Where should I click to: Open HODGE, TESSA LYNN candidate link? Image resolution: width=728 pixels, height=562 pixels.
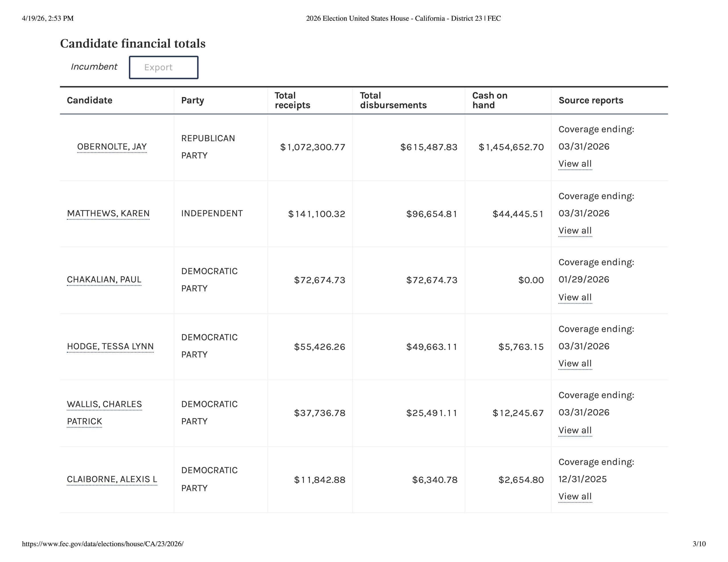click(x=110, y=346)
